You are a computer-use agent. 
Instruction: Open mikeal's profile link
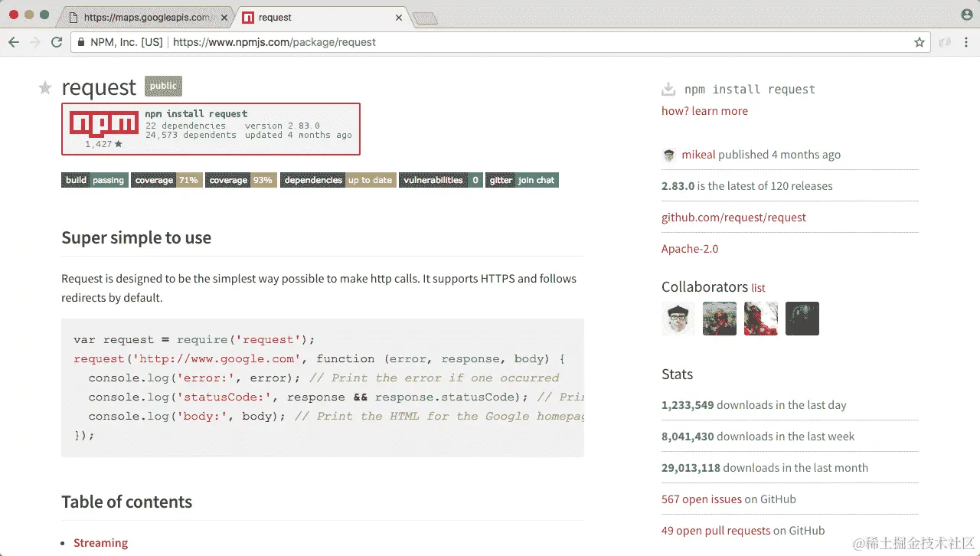698,155
